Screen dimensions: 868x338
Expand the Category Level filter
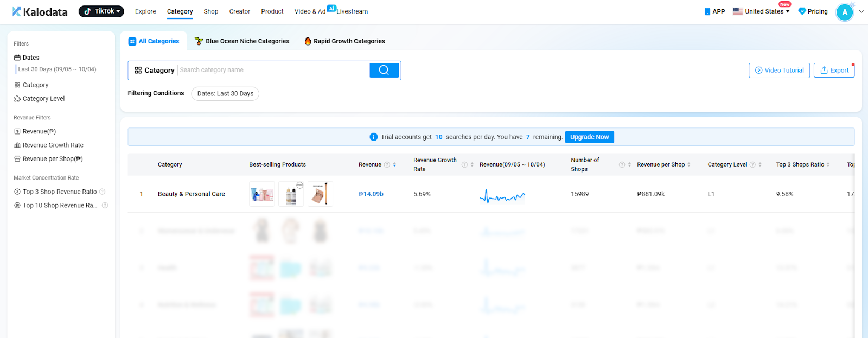43,99
